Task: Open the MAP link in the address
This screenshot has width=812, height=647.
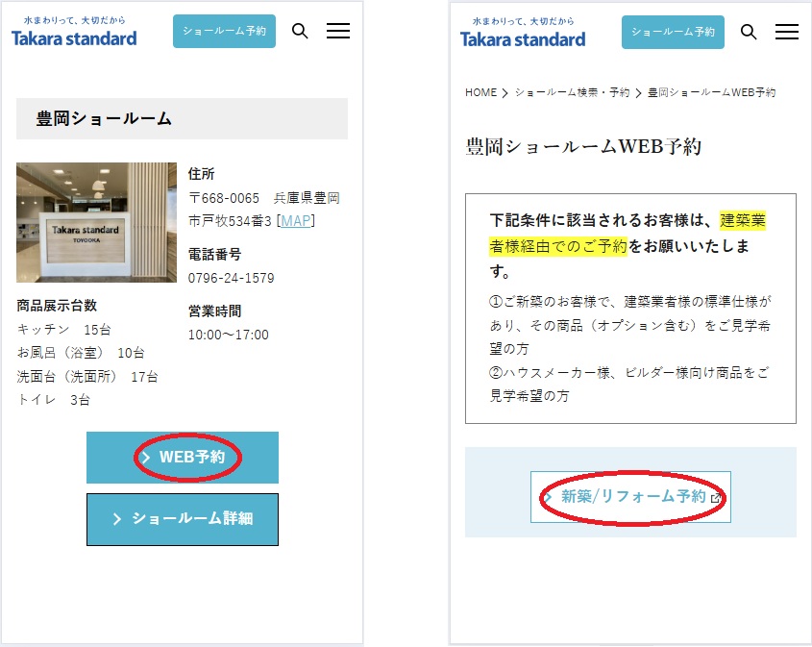Action: 296,221
